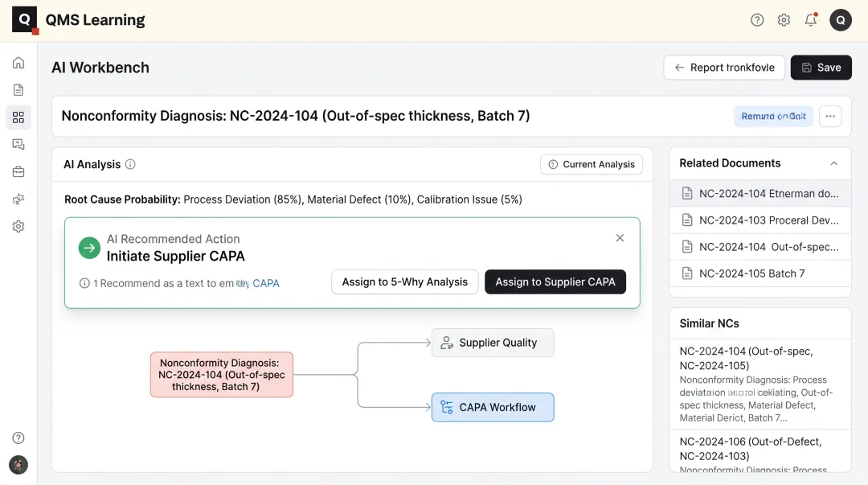Open NC-2024-104 Etnerman document

click(760, 194)
